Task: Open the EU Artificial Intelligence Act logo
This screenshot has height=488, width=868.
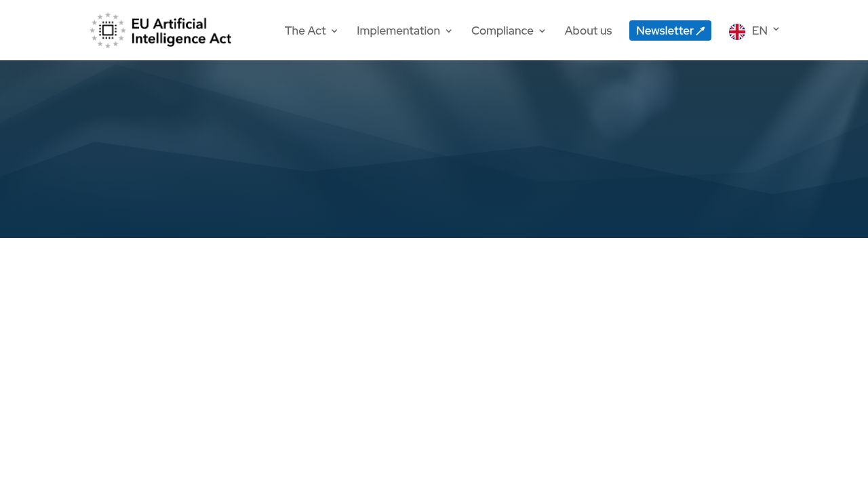Action: pyautogui.click(x=161, y=30)
